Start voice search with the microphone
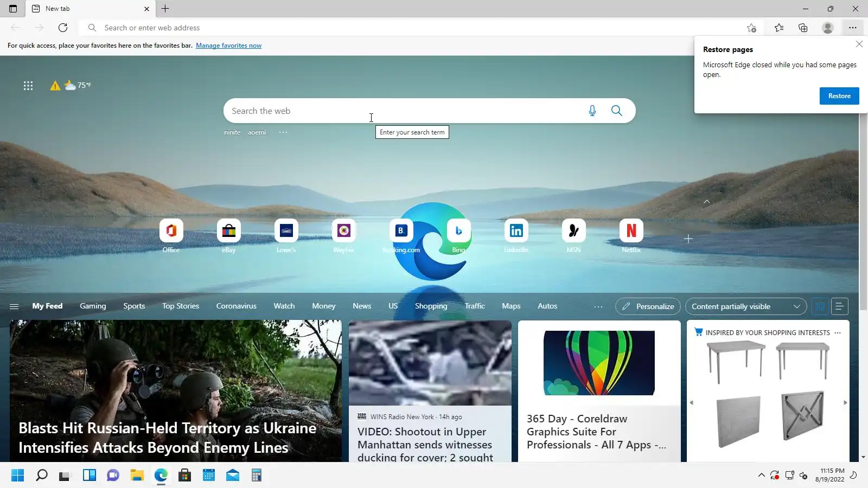 (592, 111)
